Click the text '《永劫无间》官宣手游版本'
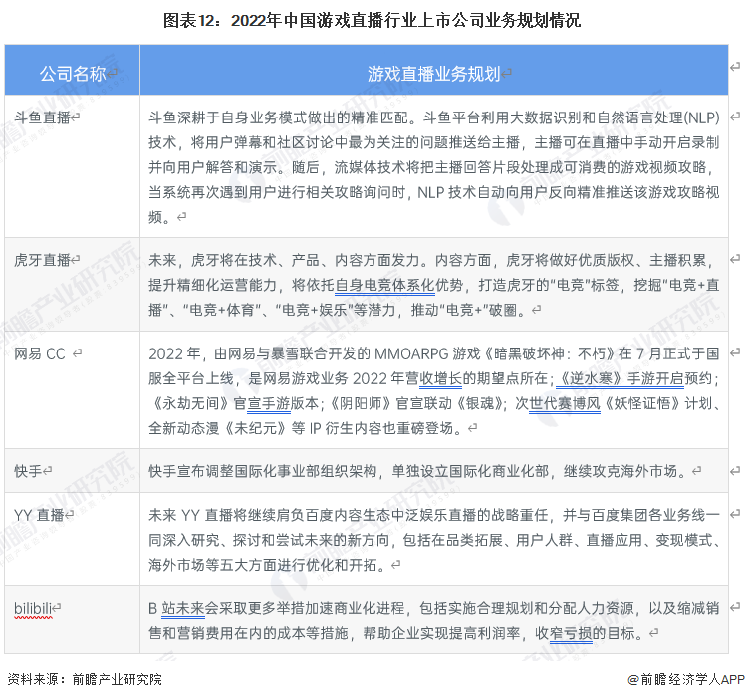 click(234, 403)
